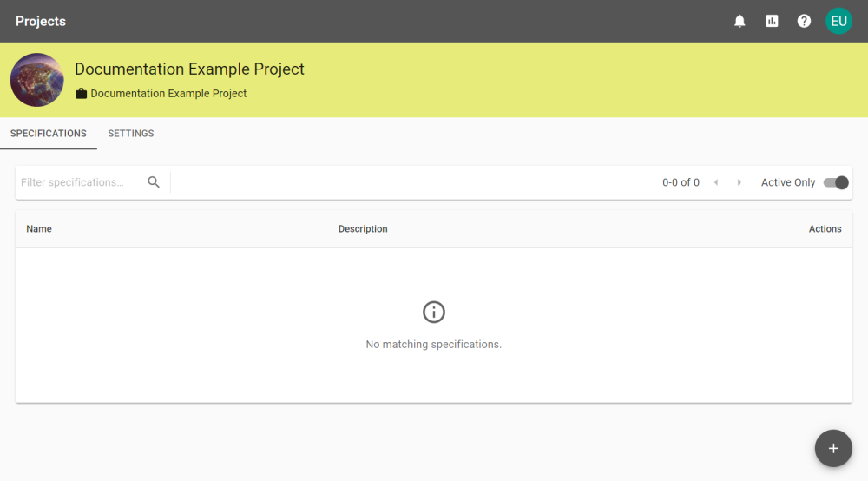Screen dimensions: 868x481
Task: Go to the previous page arrow
Action: 716,182
